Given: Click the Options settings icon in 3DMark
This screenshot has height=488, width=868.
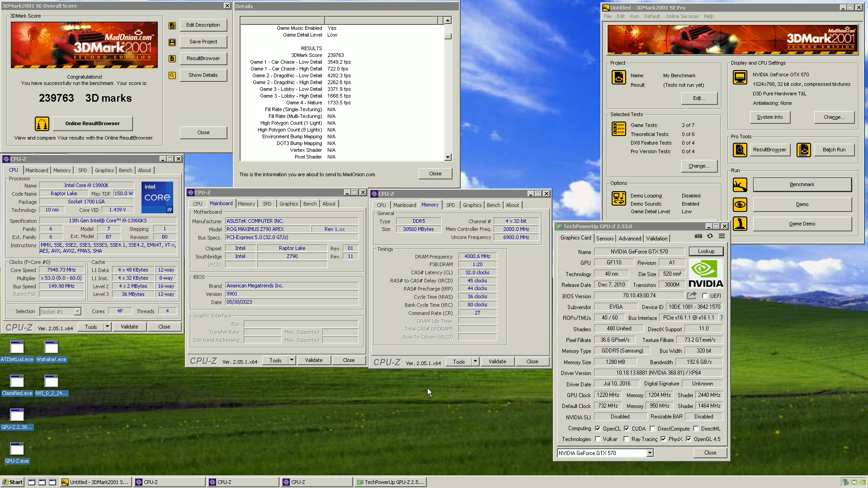Looking at the screenshot, I should tap(619, 198).
